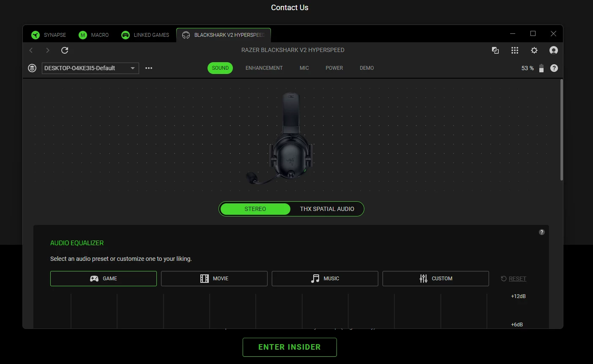Click the Linked Games controller icon
This screenshot has height=364, width=593.
(126, 35)
